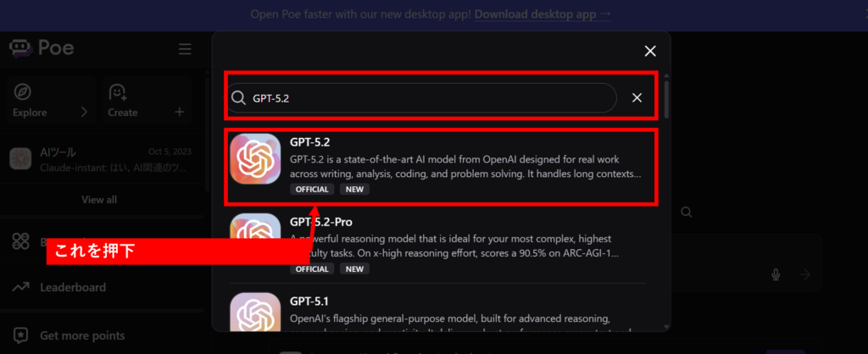Image resolution: width=868 pixels, height=354 pixels.
Task: Open the hamburger menu in sidebar
Action: click(x=185, y=48)
